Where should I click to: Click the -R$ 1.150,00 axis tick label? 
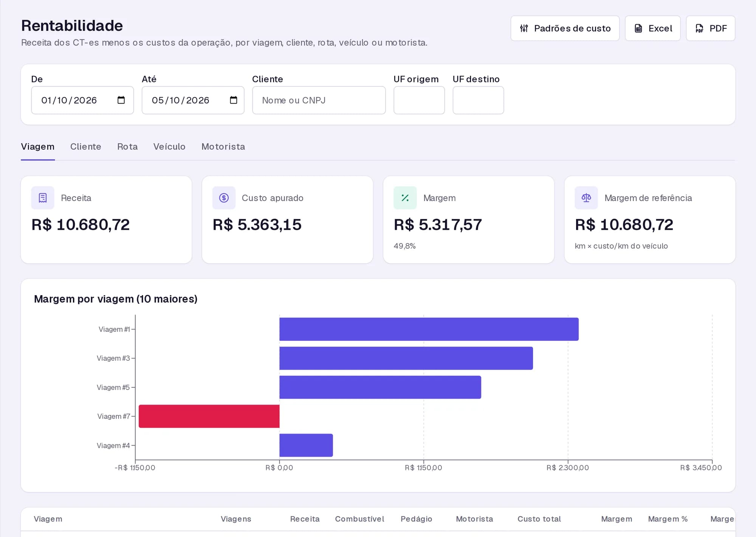click(x=135, y=468)
